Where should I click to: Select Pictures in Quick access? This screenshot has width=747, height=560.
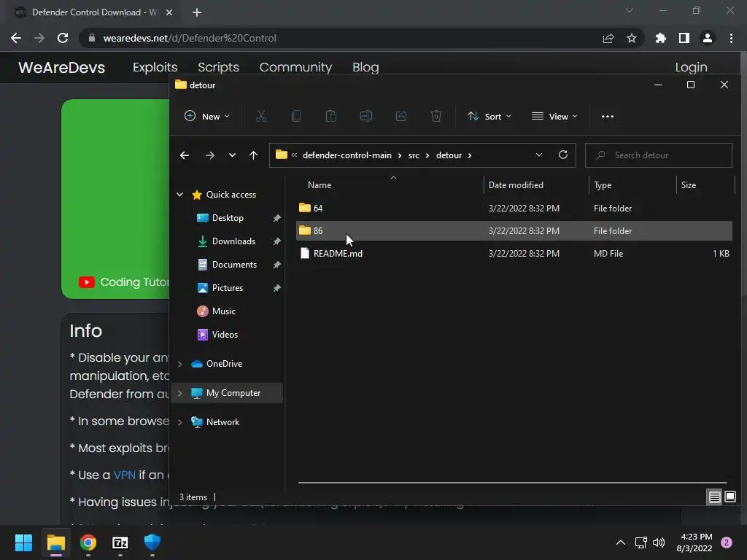pyautogui.click(x=228, y=287)
